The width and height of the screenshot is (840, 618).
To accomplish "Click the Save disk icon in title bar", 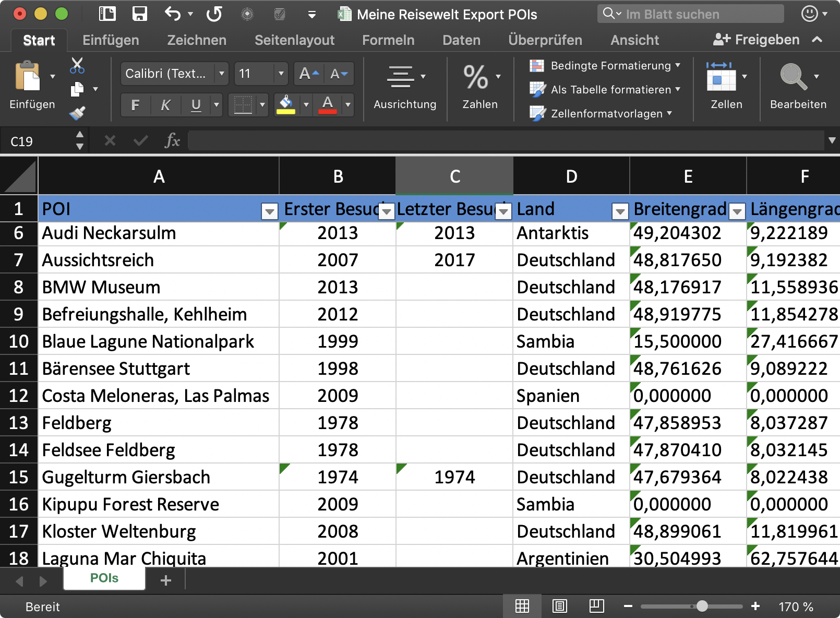I will (x=140, y=14).
